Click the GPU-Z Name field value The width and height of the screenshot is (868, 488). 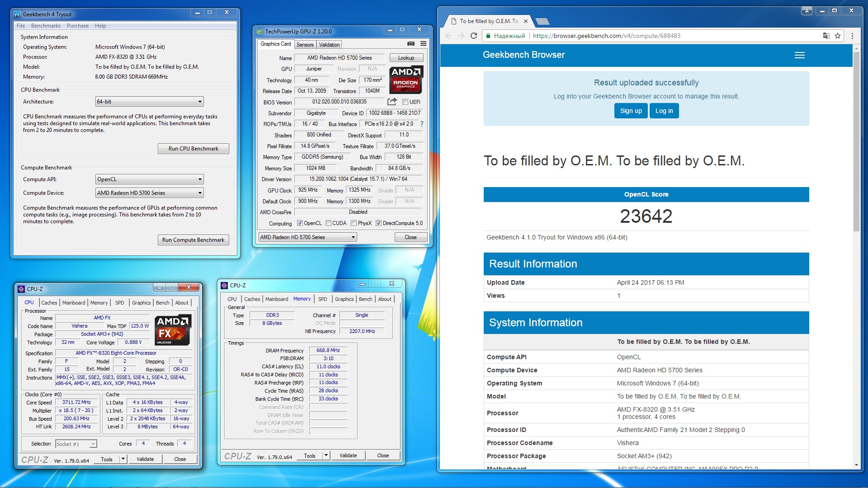click(x=340, y=58)
